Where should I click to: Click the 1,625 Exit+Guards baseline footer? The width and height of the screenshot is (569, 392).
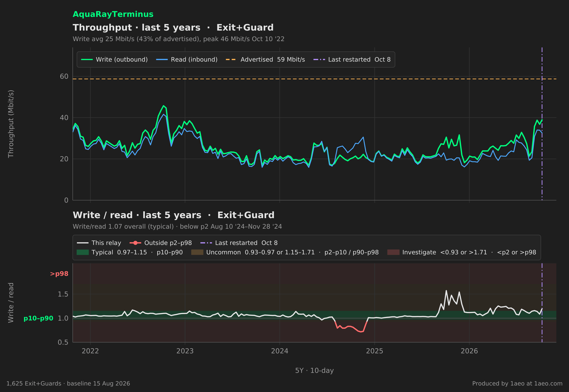pyautogui.click(x=68, y=384)
